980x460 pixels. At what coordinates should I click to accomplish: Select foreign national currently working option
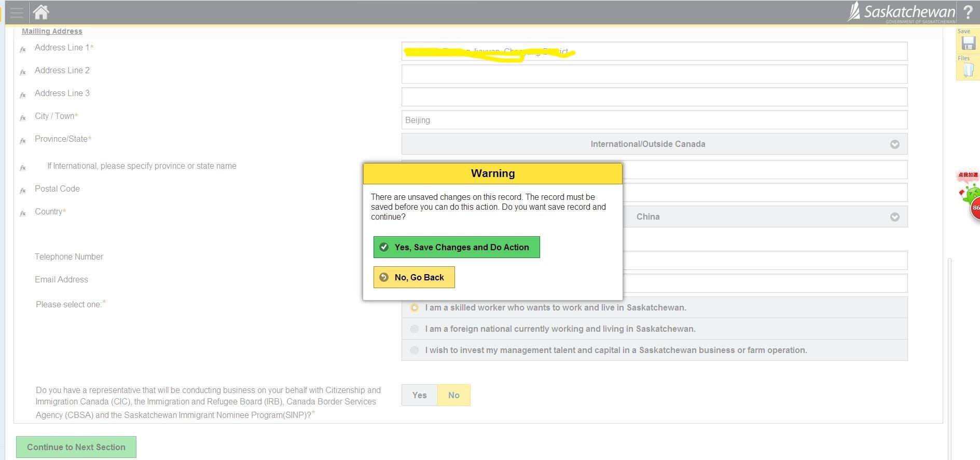click(415, 329)
